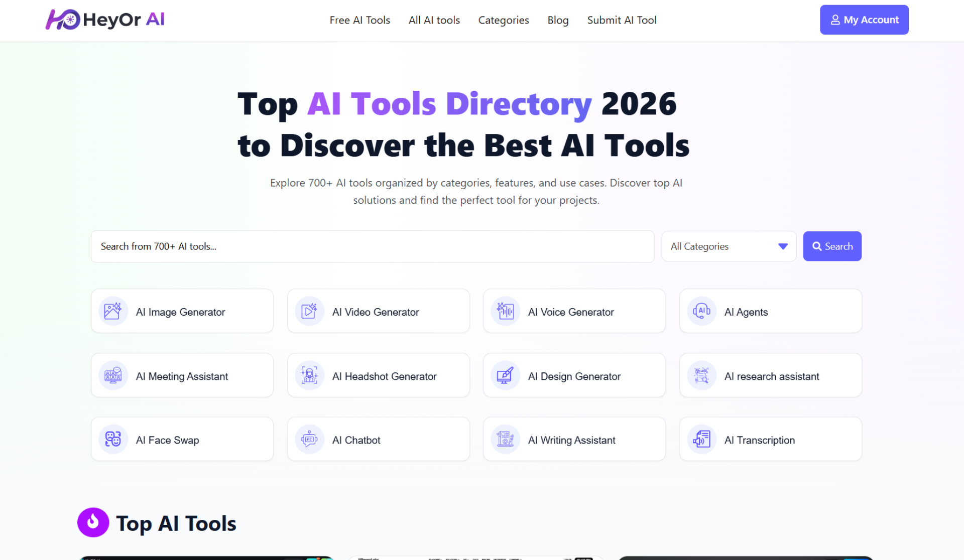964x560 pixels.
Task: Open the Categories menu in navigation
Action: tap(503, 20)
